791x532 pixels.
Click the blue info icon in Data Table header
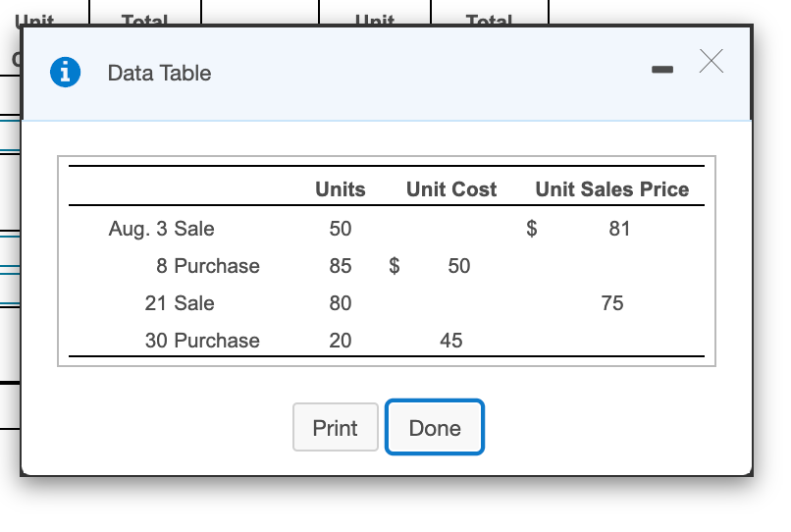click(65, 73)
